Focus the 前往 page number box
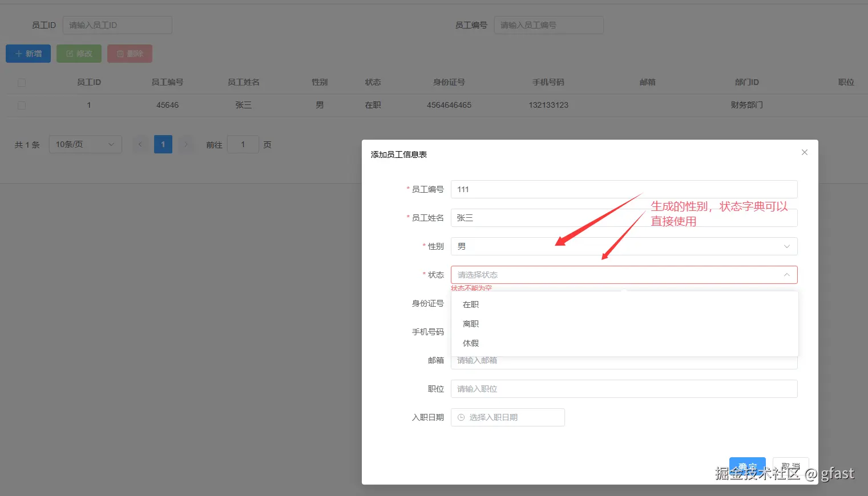868x496 pixels. [x=243, y=144]
